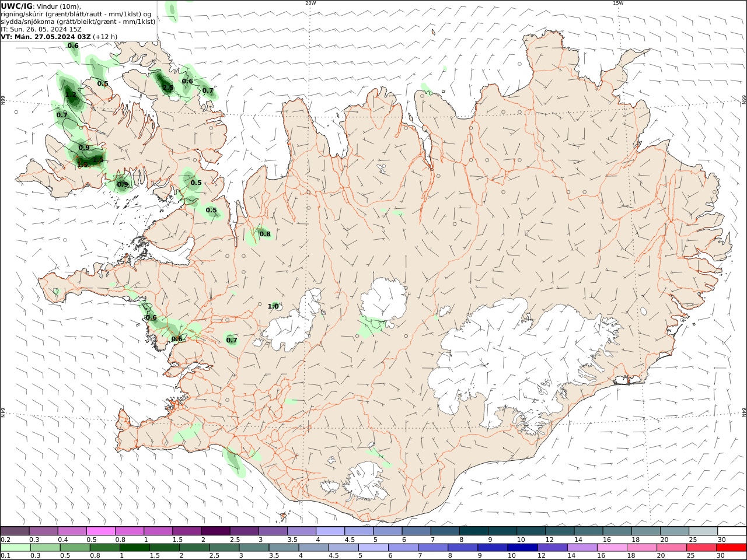The height and width of the screenshot is (560, 747).
Task: Click the 1.2 precipitation value on the map
Action: tap(71, 94)
